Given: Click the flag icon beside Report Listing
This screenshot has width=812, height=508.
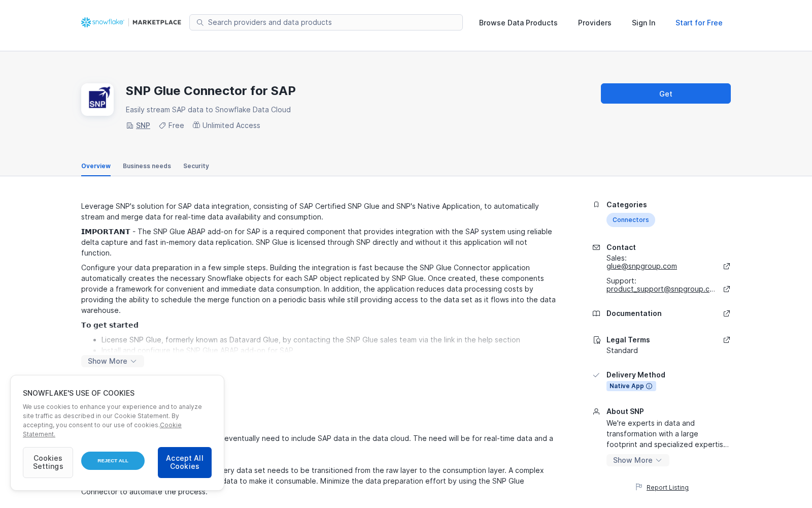Looking at the screenshot, I should point(639,487).
